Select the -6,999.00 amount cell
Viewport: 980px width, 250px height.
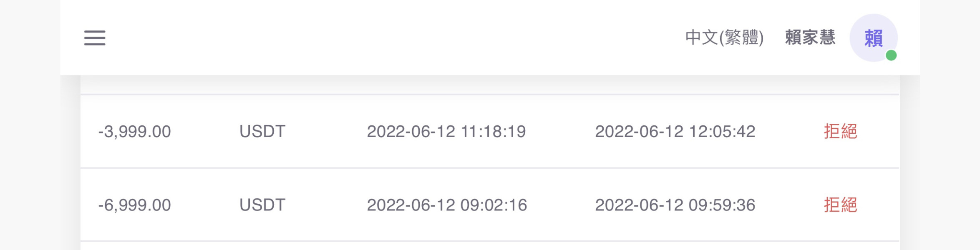pyautogui.click(x=134, y=205)
